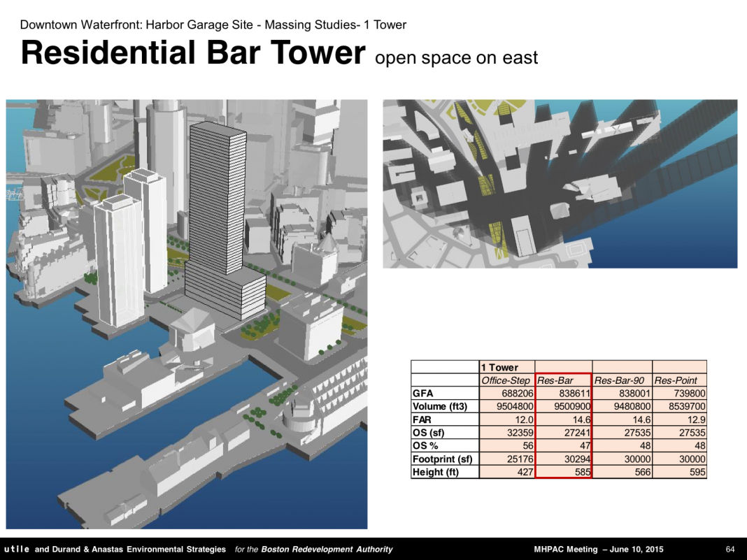Click the 'OS (sf)' row label

tap(428, 433)
